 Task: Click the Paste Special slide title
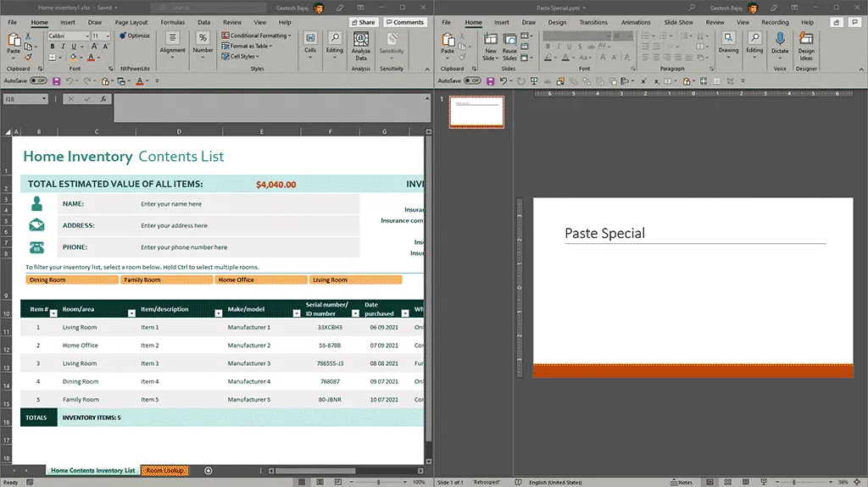coord(604,234)
